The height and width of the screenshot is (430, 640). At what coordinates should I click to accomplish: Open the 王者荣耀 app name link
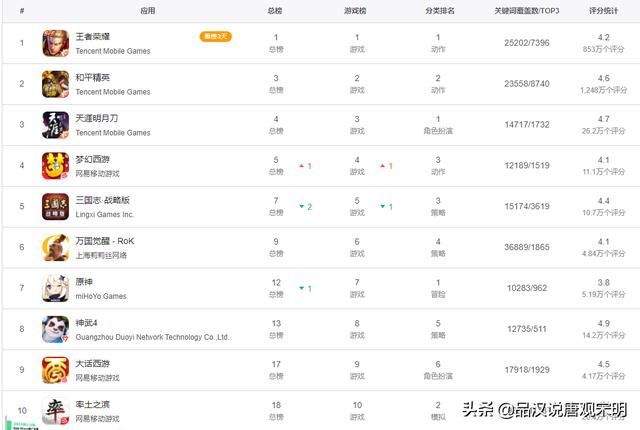pos(93,37)
